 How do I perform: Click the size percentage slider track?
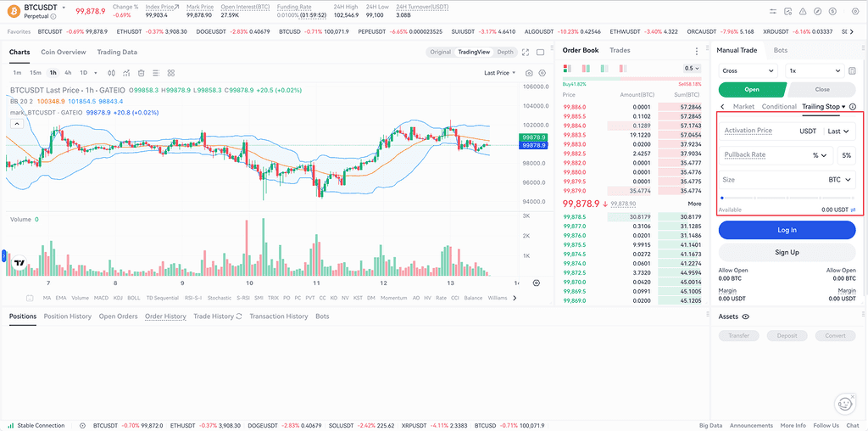click(x=786, y=198)
